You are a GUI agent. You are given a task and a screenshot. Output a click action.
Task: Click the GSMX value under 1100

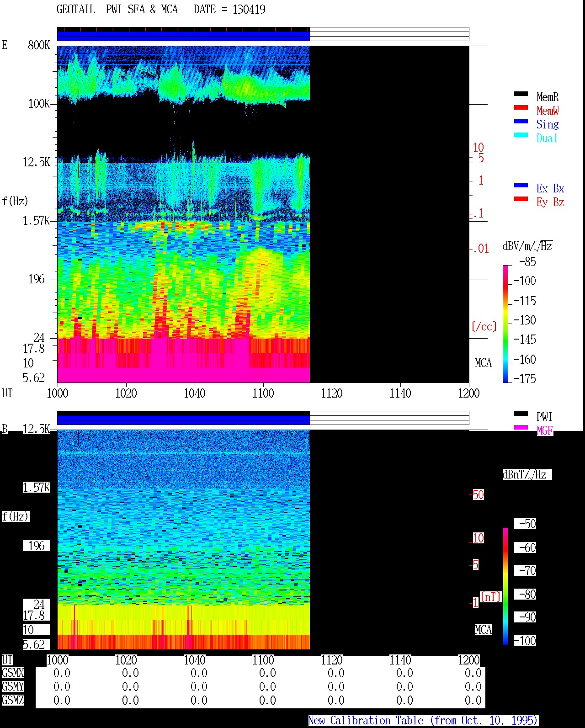pyautogui.click(x=267, y=673)
